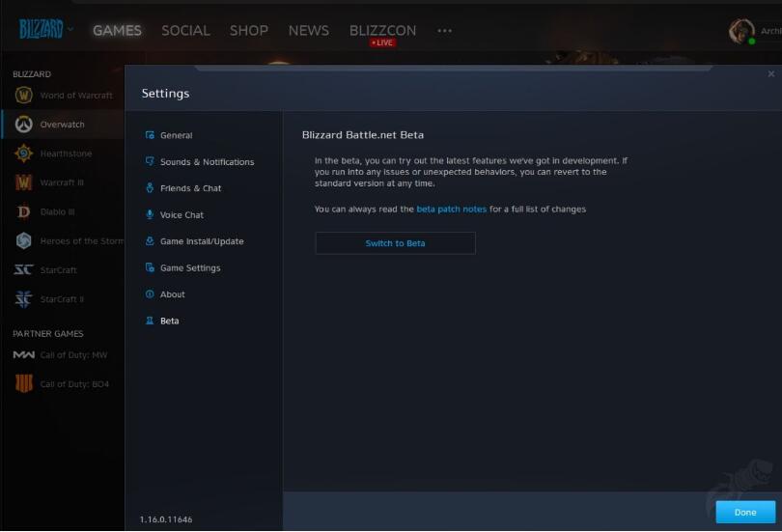Click the Blizzard logo

click(x=41, y=29)
